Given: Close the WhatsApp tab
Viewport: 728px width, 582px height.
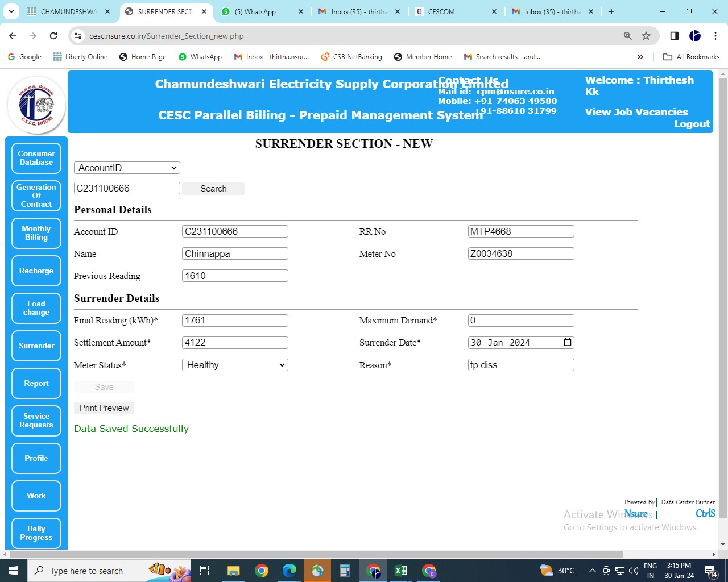Looking at the screenshot, I should 301,11.
